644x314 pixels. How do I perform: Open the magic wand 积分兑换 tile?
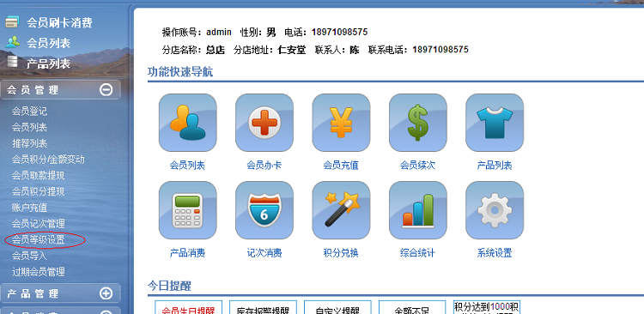tap(341, 210)
